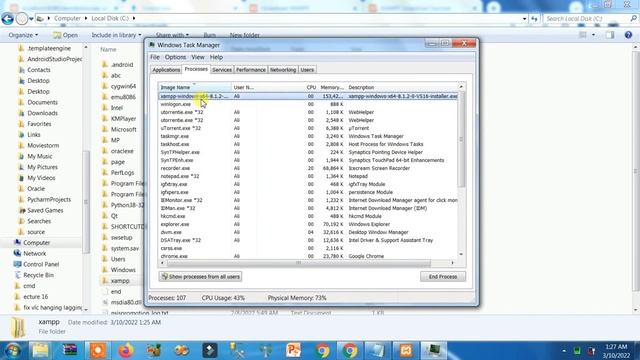Open Control Panel in navigation pane

tap(41, 264)
